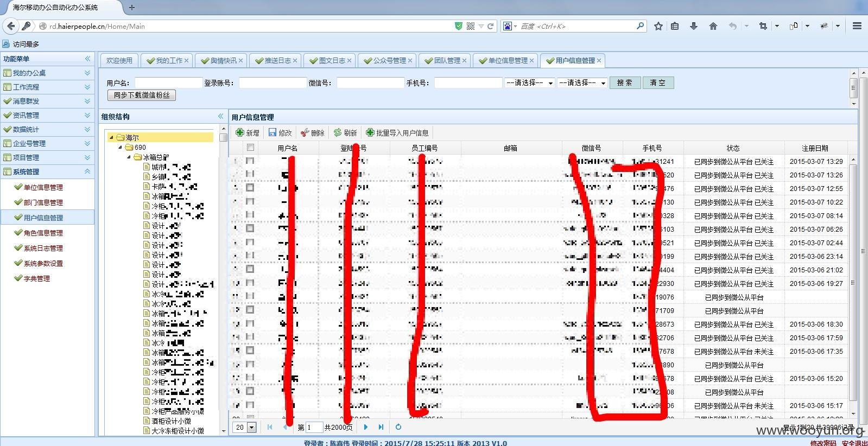
Task: Click the 搜索 search button
Action: pos(625,82)
